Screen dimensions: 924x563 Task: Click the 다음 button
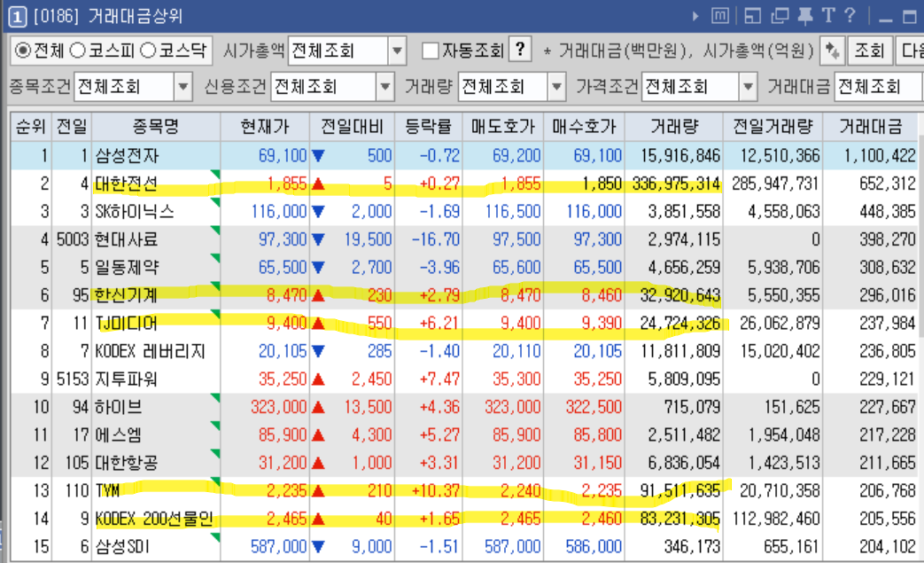click(x=910, y=51)
